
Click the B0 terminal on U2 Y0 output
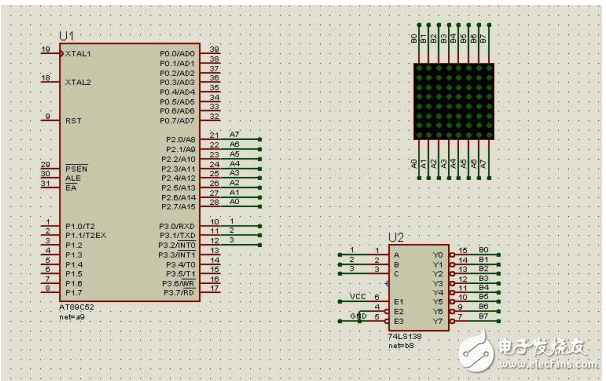click(499, 255)
